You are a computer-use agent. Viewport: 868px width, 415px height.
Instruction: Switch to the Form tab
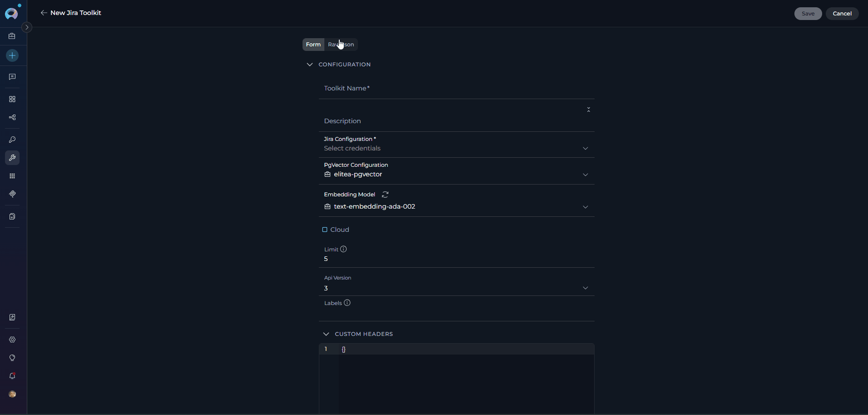pos(313,45)
